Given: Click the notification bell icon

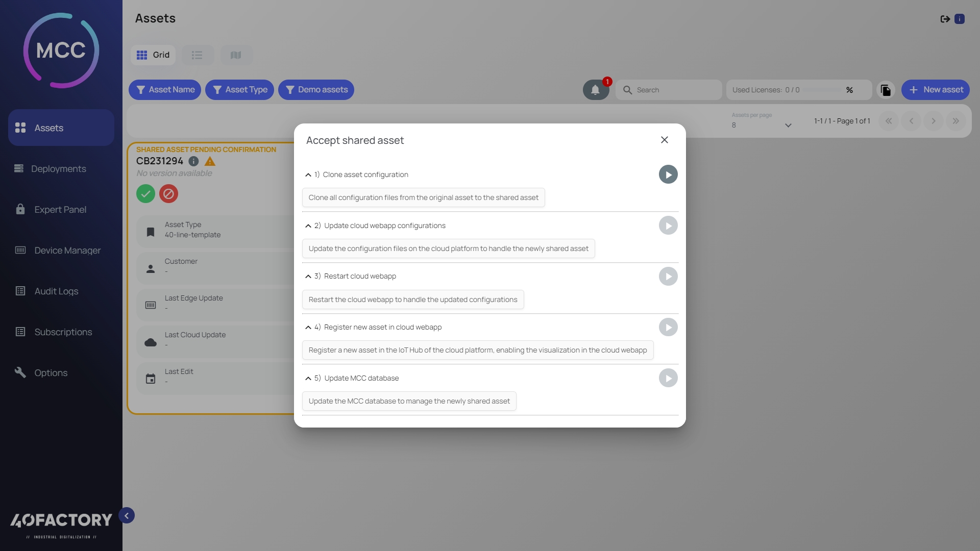Looking at the screenshot, I should pyautogui.click(x=595, y=90).
